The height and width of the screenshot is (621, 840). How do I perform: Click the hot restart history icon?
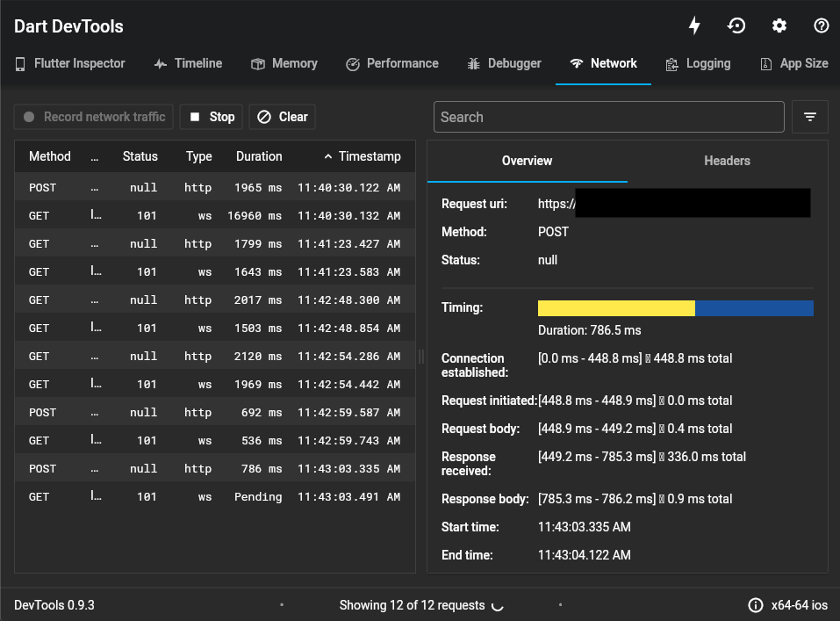point(736,25)
